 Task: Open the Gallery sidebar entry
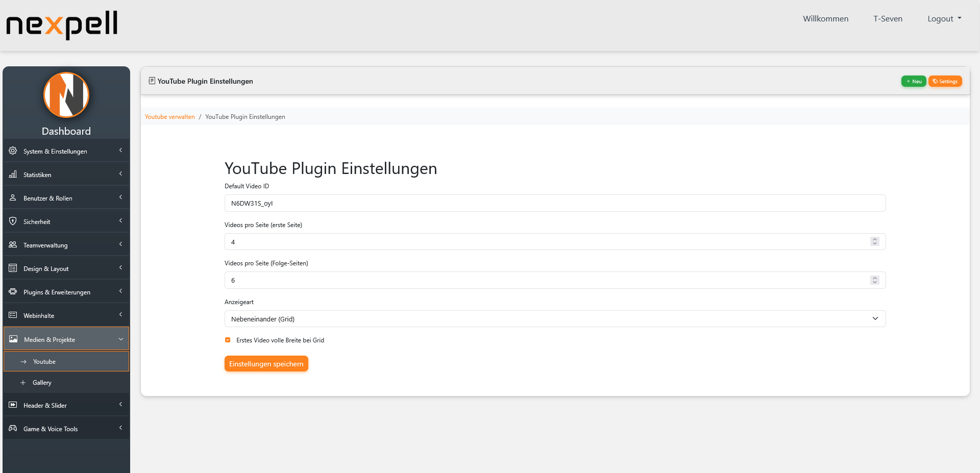point(41,382)
